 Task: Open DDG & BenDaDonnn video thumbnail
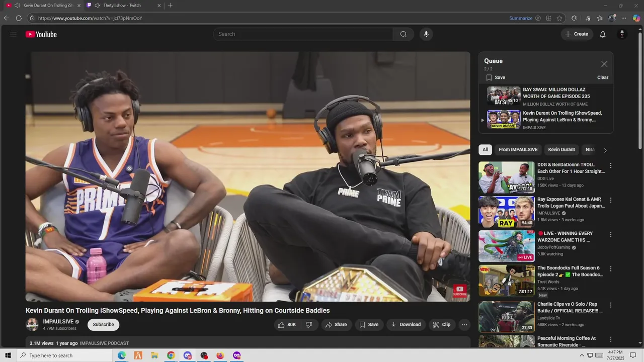click(506, 177)
